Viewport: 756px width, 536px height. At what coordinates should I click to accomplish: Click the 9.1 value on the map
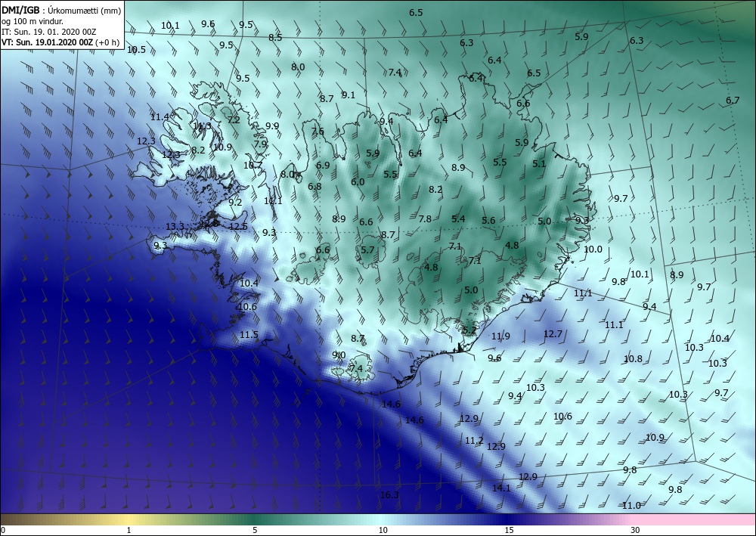pos(348,95)
